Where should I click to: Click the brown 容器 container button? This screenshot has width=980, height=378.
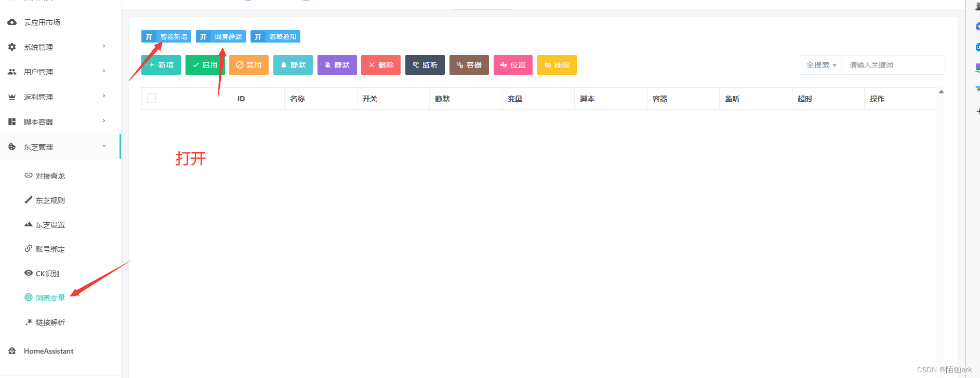pyautogui.click(x=469, y=65)
